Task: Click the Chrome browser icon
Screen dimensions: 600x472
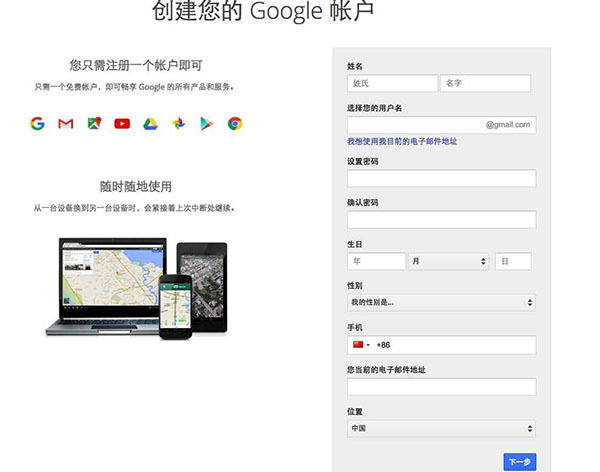Action: (235, 124)
